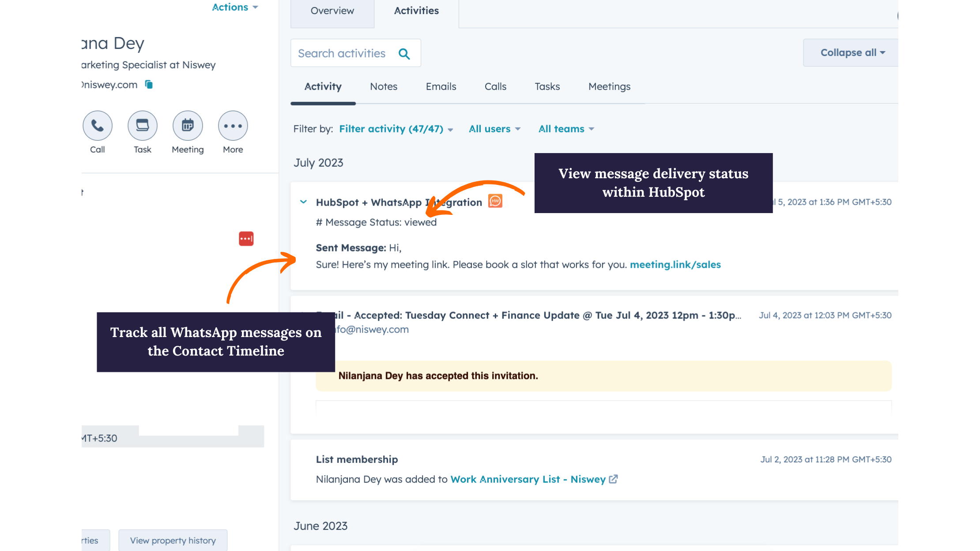Open the Collapse all dropdown
The height and width of the screenshot is (551, 980).
tap(851, 52)
